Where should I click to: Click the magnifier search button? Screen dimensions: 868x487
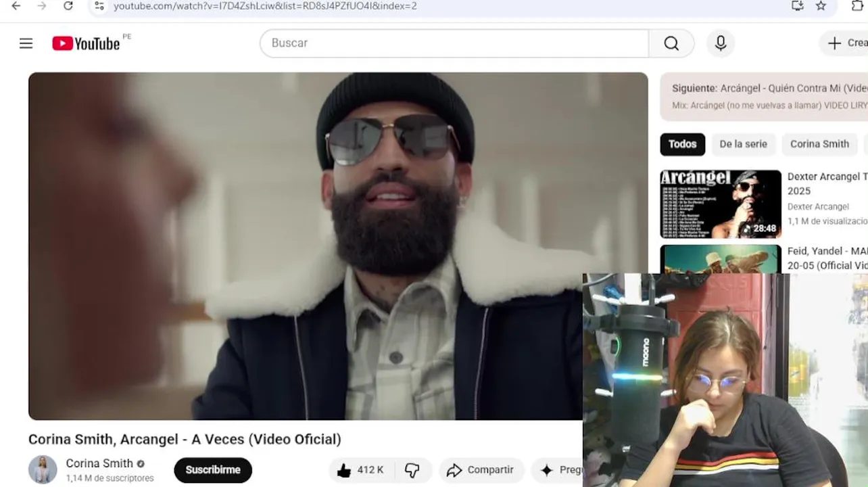coord(671,43)
